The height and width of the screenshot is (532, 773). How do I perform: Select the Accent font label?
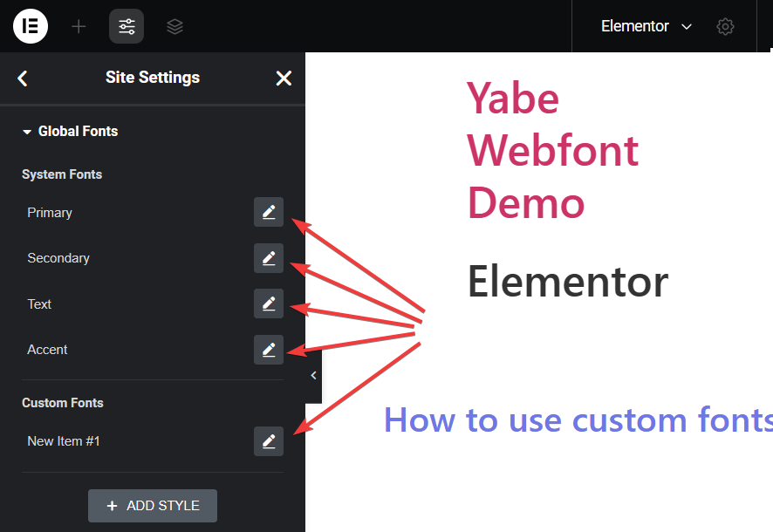tap(47, 350)
